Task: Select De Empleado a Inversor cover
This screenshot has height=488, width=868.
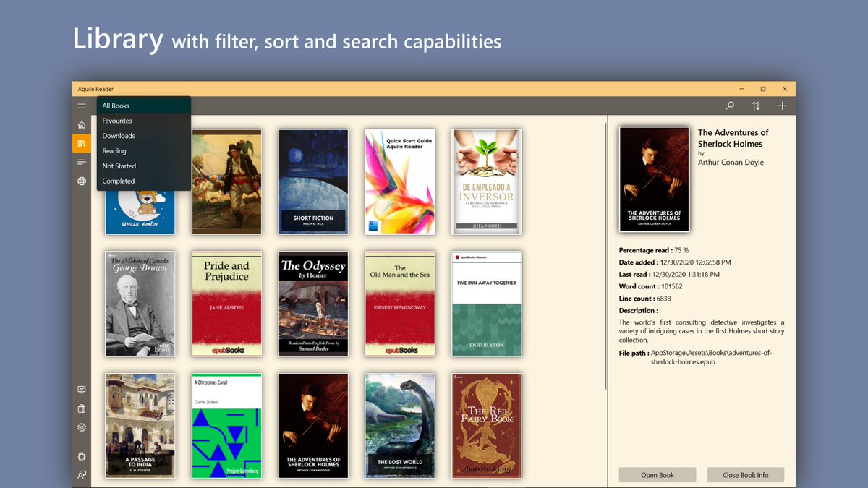Action: 488,181
